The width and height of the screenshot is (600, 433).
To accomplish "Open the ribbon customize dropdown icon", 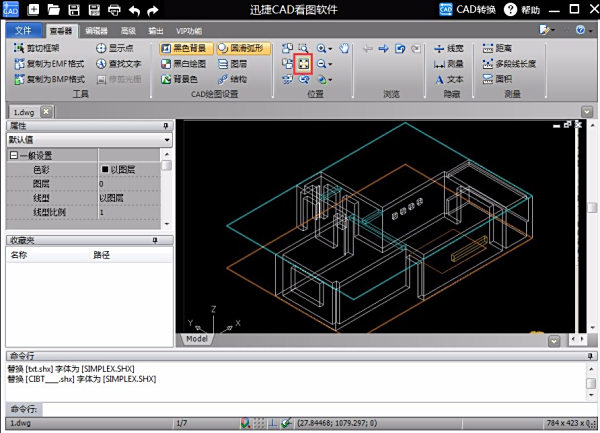I will (x=546, y=30).
